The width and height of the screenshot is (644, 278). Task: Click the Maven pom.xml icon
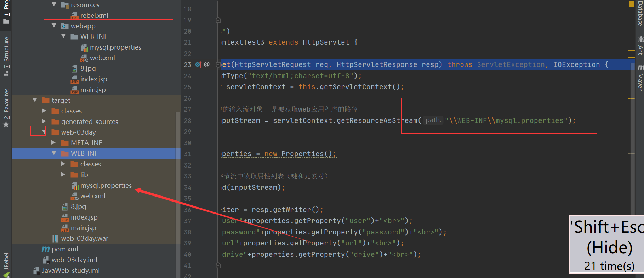46,249
